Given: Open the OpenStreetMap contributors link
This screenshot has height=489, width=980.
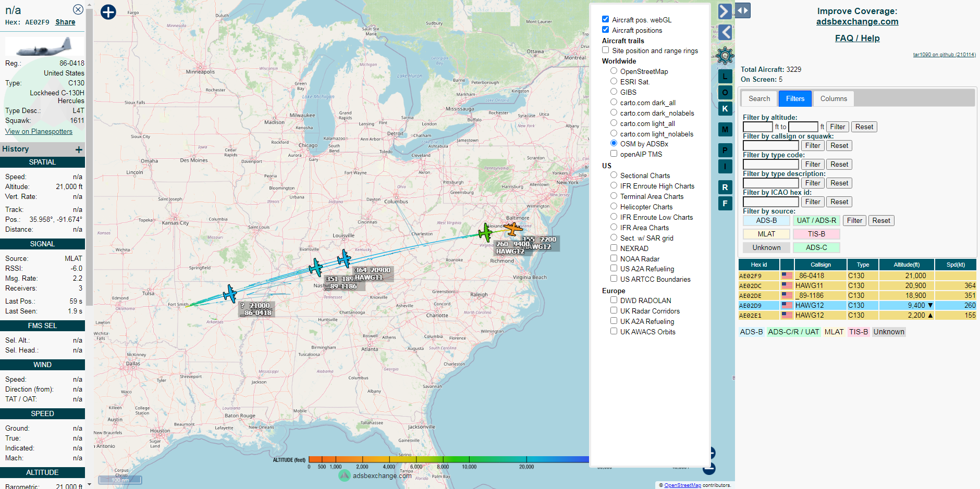Looking at the screenshot, I should tap(682, 485).
